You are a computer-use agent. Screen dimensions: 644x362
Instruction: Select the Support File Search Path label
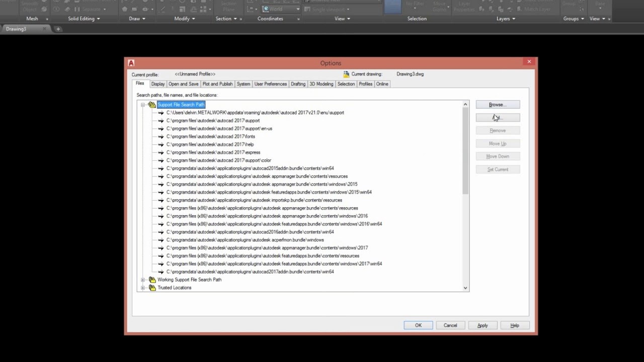[181, 105]
